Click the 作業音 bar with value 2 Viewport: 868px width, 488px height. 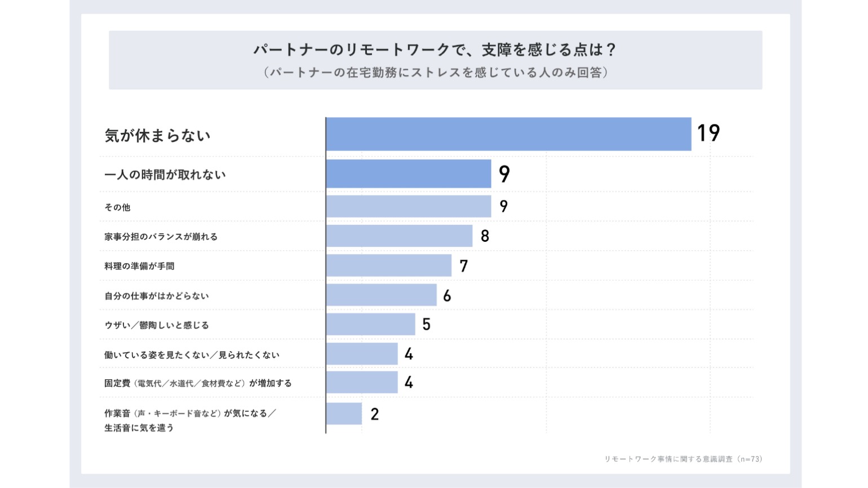point(344,414)
